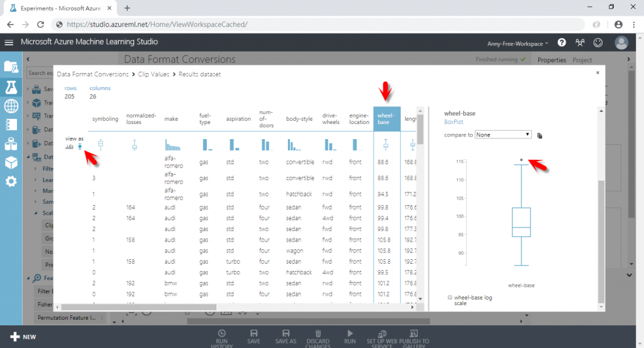
Task: Expand the properties pane right arrow
Action: [628, 60]
